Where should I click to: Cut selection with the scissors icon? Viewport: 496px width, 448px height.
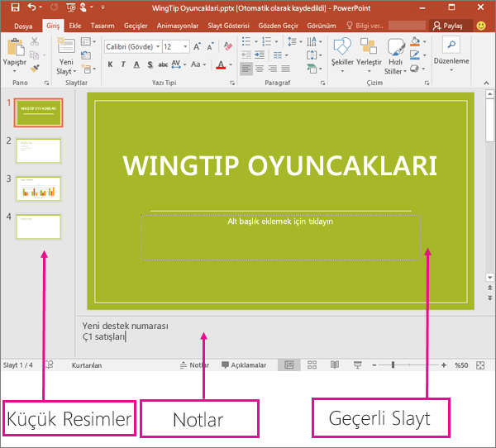pyautogui.click(x=35, y=41)
